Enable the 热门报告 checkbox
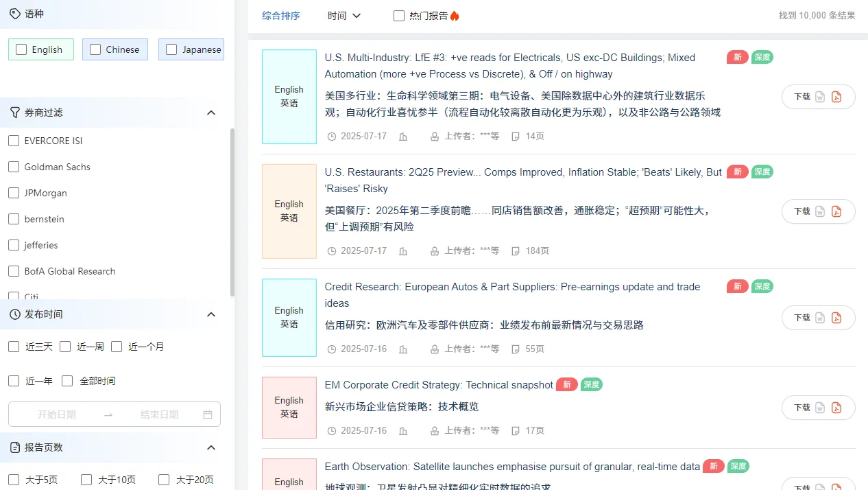This screenshot has width=868, height=490. click(399, 16)
